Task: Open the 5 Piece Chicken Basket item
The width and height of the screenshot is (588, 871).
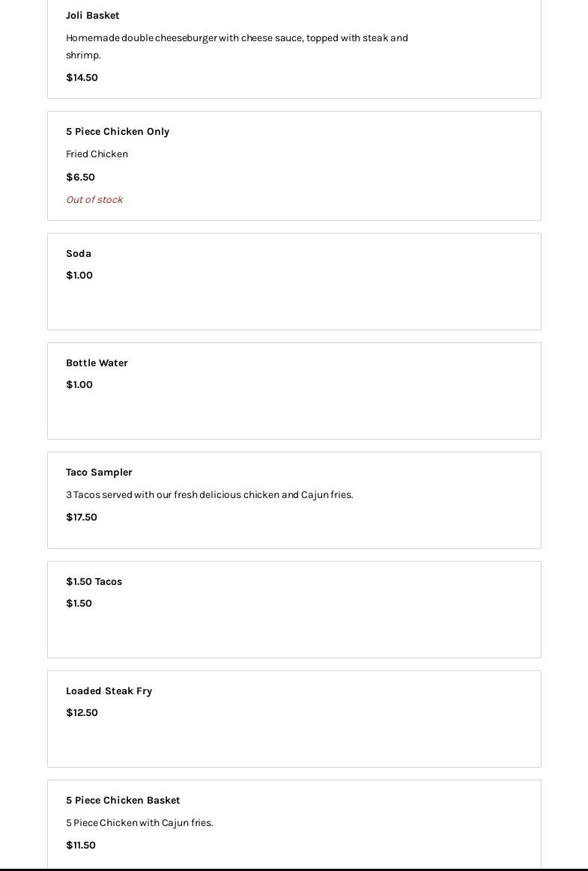Action: pos(123,800)
